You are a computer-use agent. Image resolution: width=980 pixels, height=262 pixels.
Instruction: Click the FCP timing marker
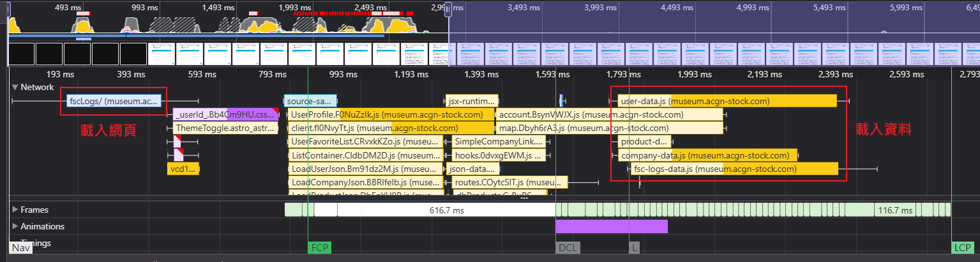[320, 248]
